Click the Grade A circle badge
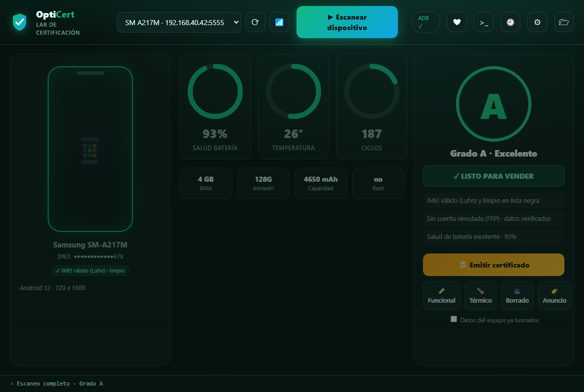This screenshot has height=392, width=584. point(494,104)
